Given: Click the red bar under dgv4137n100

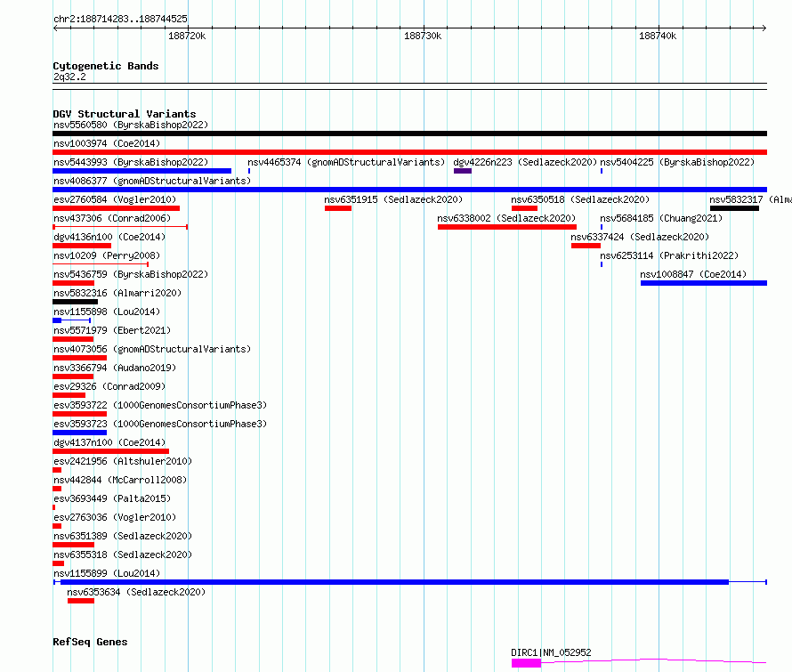Looking at the screenshot, I should [x=110, y=451].
